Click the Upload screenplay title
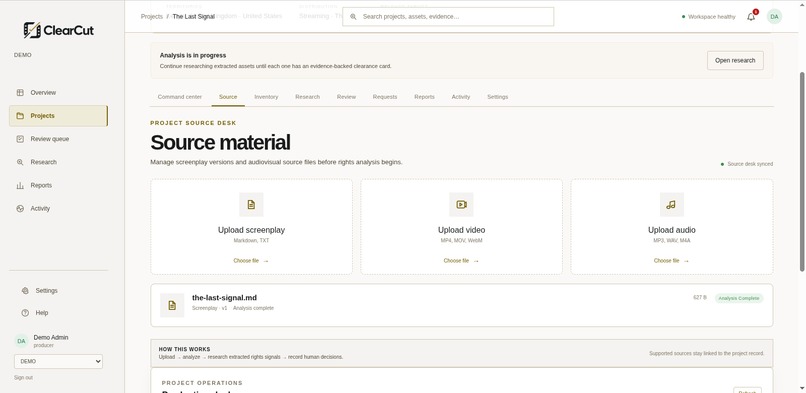Image resolution: width=806 pixels, height=393 pixels. coord(251,230)
